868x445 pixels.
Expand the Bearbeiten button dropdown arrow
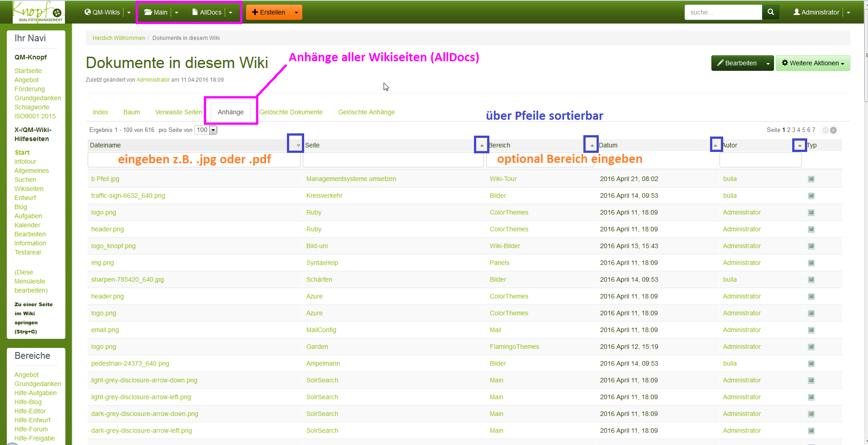point(768,64)
